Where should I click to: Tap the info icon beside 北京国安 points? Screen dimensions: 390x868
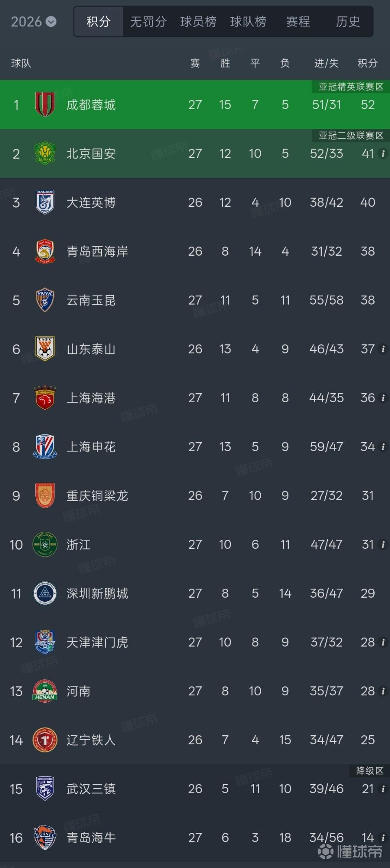383,153
